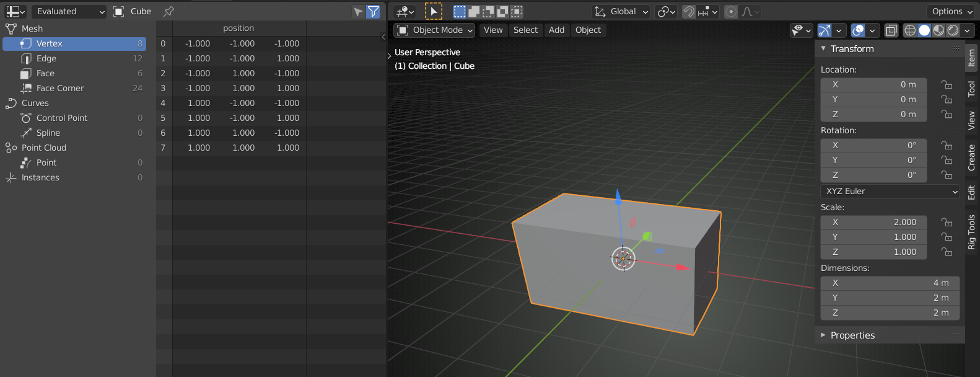Select the Spline row
This screenshot has width=980, height=377.
coord(74,133)
